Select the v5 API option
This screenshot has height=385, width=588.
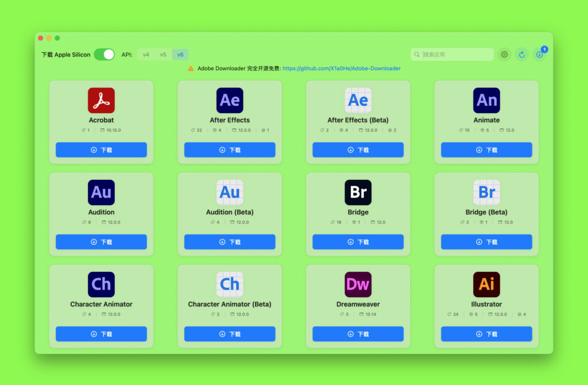click(162, 54)
